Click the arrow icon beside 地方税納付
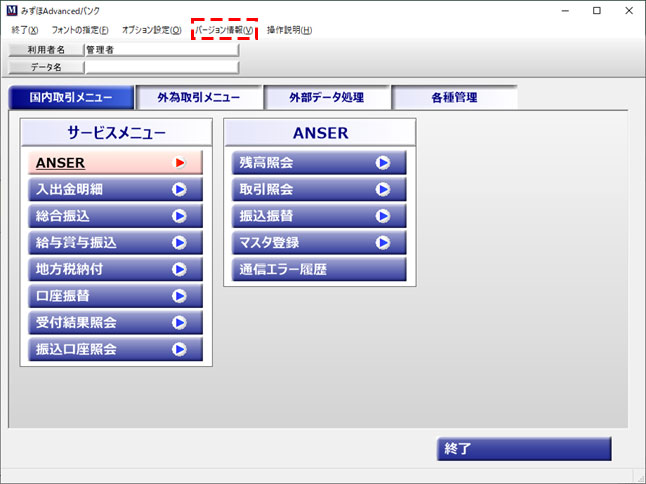This screenshot has width=646, height=484. tap(179, 269)
